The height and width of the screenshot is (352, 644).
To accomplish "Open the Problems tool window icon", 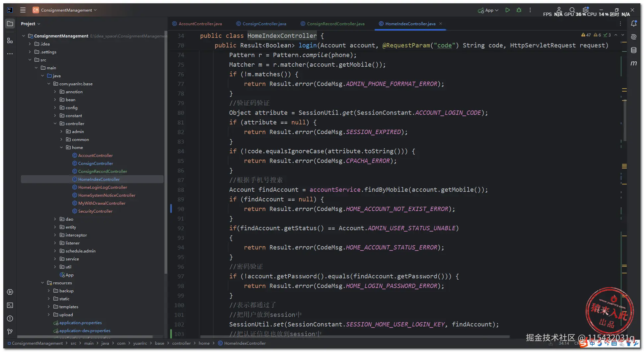I will tap(10, 318).
